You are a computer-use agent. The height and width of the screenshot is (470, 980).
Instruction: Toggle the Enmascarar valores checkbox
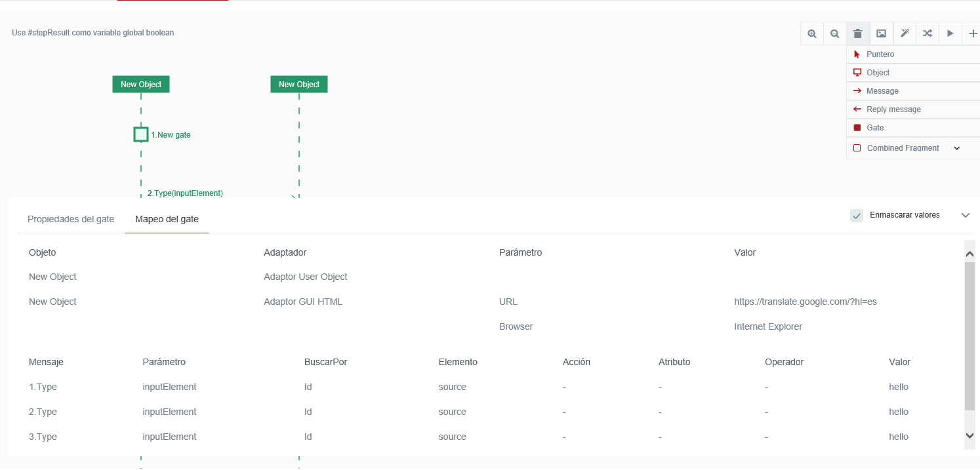click(857, 216)
